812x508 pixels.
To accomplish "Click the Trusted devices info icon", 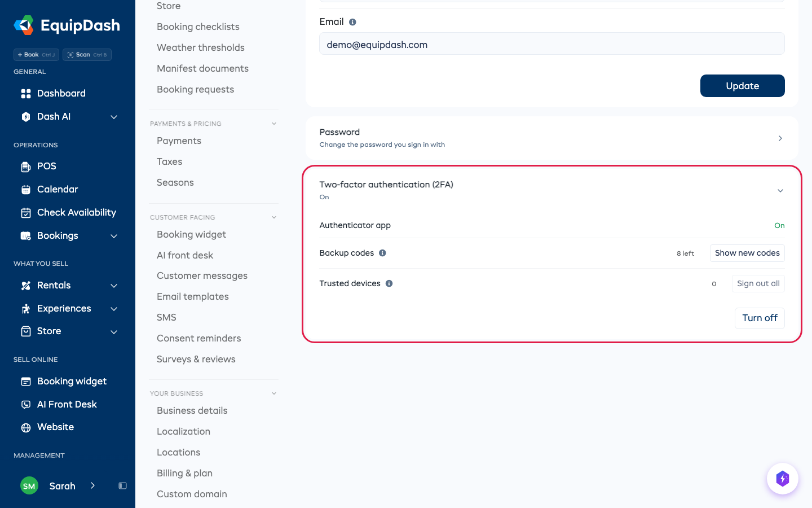I will click(389, 283).
